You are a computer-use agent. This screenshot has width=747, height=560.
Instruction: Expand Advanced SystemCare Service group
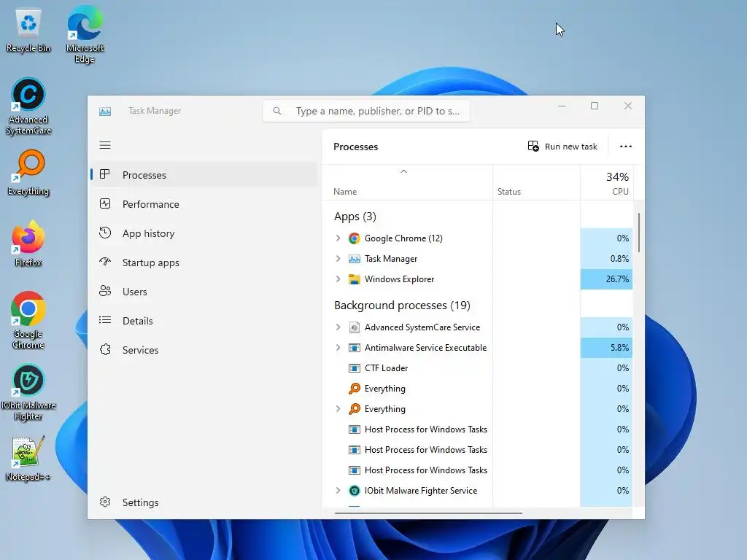pyautogui.click(x=338, y=327)
